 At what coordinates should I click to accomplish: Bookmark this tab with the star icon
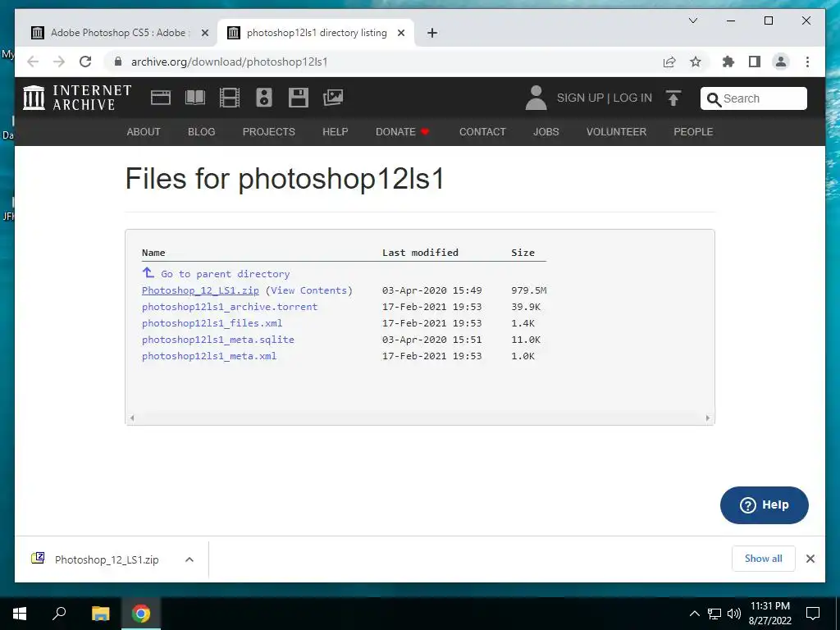(x=696, y=62)
